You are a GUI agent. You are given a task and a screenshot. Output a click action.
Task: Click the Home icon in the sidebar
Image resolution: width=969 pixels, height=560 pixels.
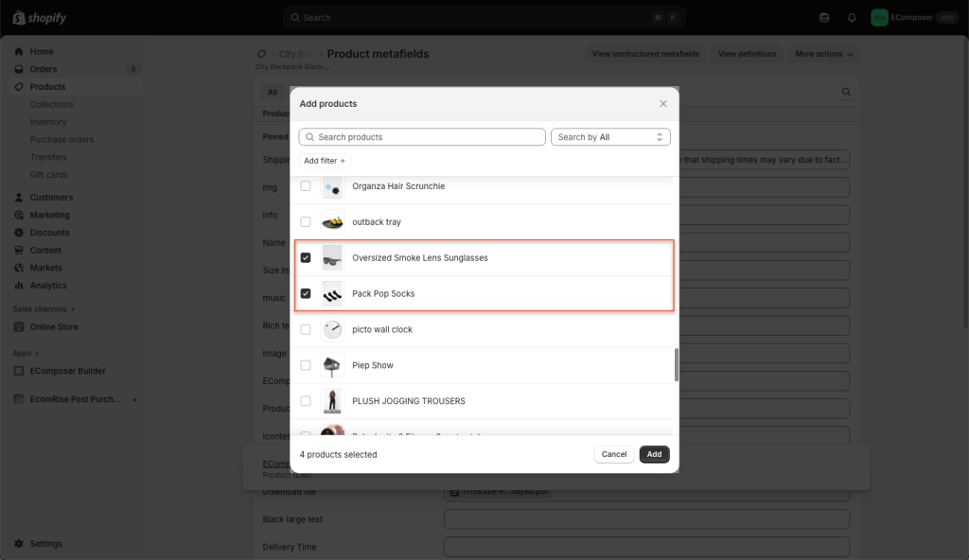(19, 52)
